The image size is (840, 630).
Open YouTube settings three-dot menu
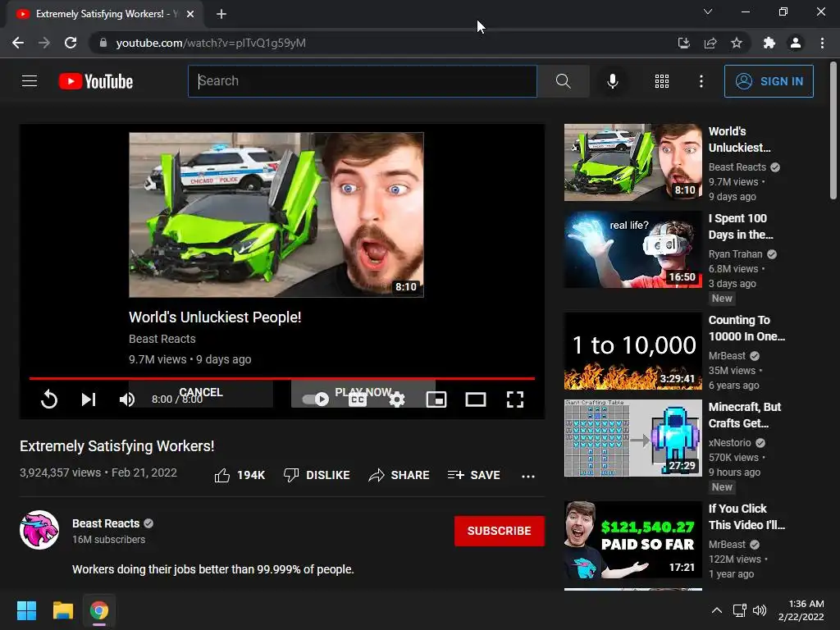[x=701, y=81]
